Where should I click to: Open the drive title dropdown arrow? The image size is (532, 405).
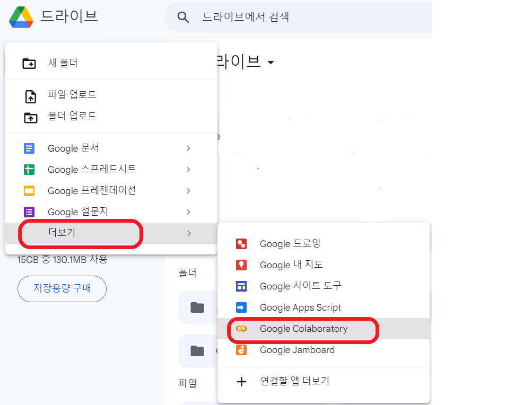[x=271, y=63]
